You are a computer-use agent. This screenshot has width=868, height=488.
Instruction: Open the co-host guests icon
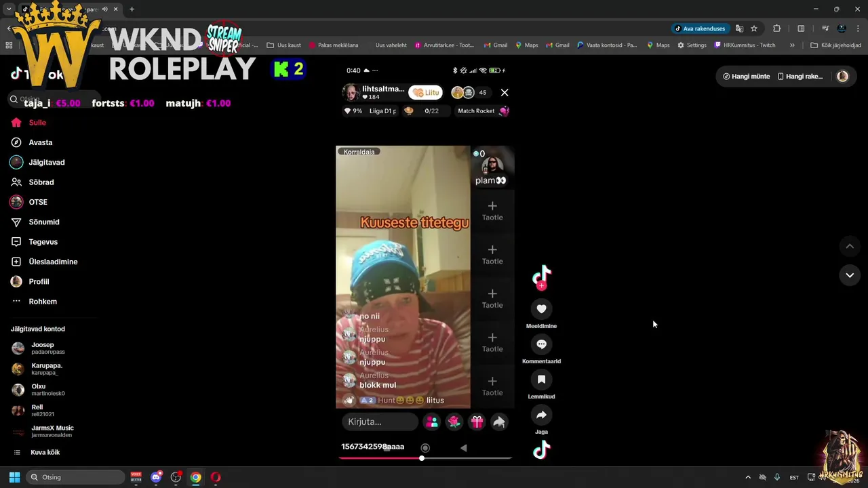coord(431,422)
